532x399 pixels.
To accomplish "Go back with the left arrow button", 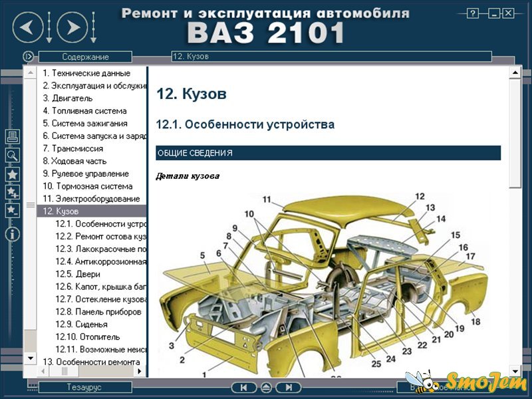I will [28, 27].
